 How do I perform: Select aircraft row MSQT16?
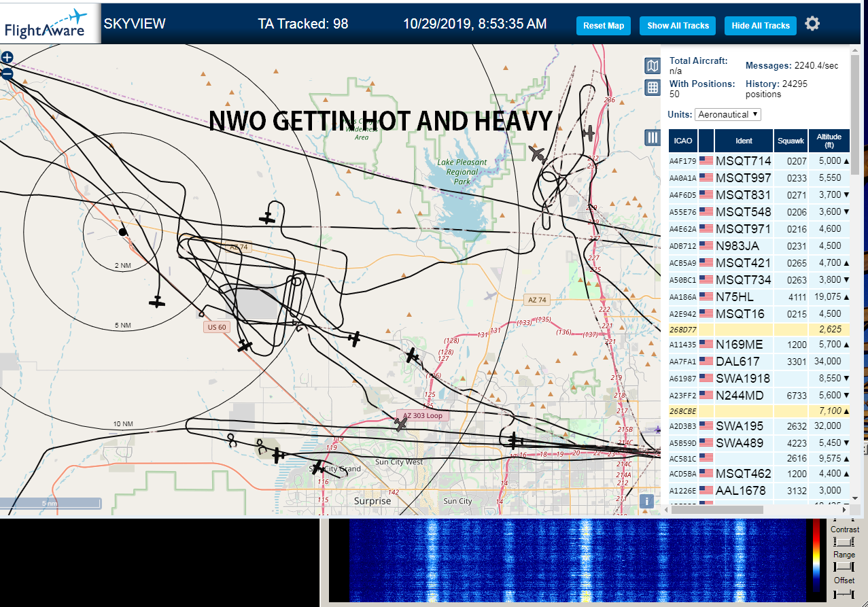[759, 314]
